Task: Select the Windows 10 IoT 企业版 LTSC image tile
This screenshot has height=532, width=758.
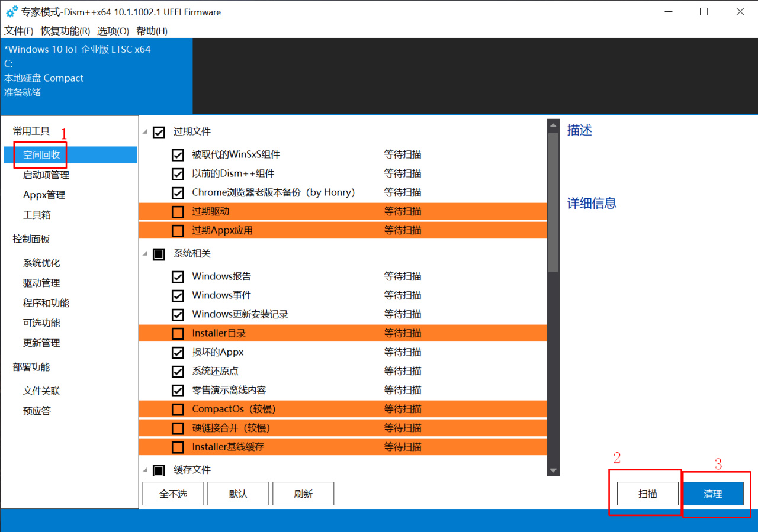Action: (x=97, y=76)
